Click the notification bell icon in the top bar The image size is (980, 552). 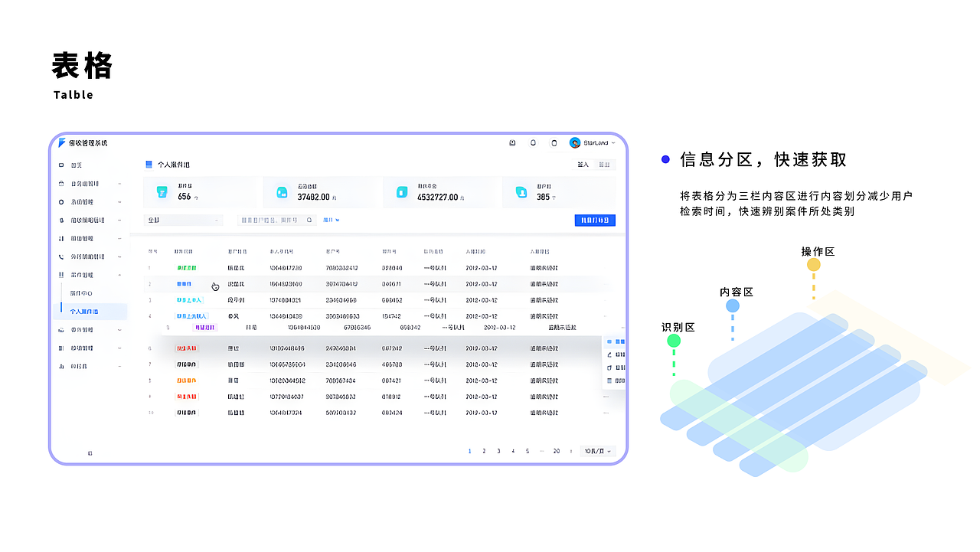532,142
